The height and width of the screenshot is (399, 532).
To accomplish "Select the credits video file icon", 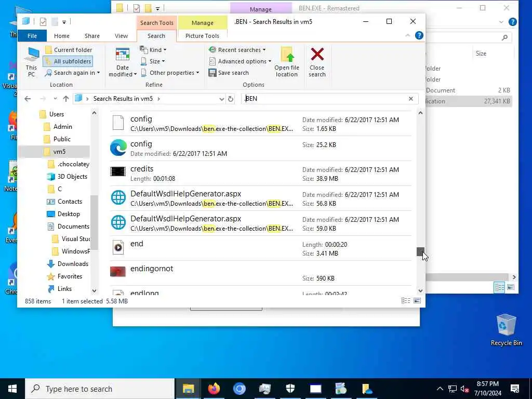I will click(118, 171).
